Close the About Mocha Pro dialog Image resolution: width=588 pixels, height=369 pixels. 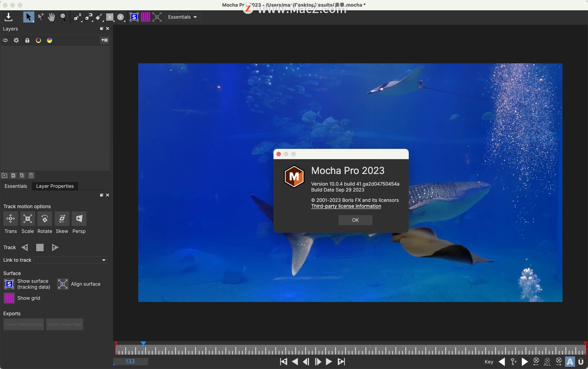(279, 154)
